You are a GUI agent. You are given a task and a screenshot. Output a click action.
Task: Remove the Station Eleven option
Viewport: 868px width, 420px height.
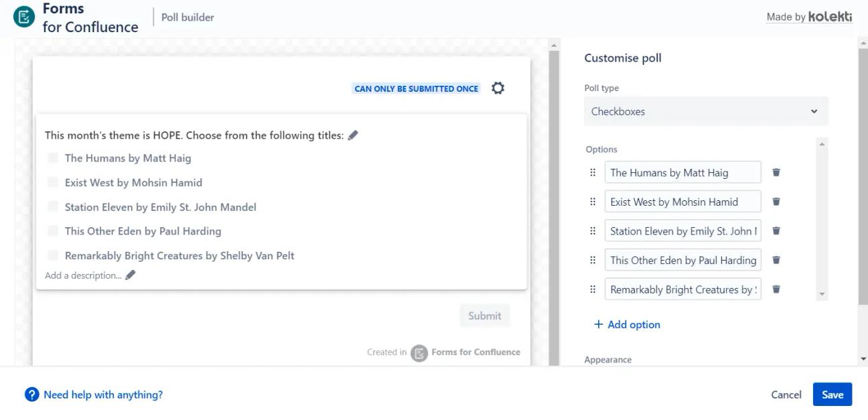pyautogui.click(x=776, y=231)
